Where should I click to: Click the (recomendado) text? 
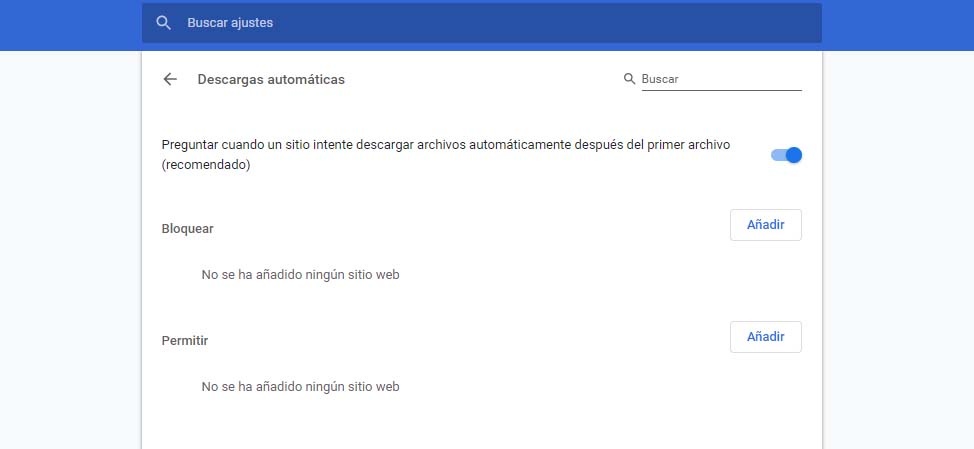pyautogui.click(x=205, y=166)
